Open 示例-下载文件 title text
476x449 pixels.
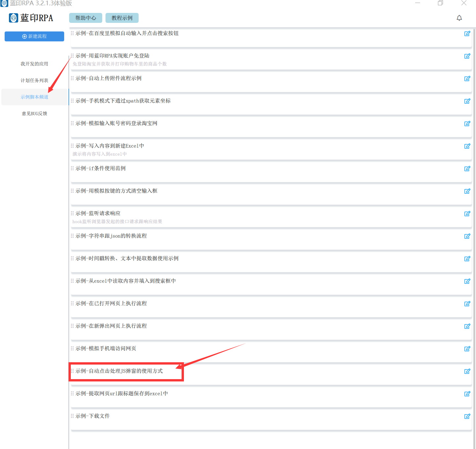(93, 416)
